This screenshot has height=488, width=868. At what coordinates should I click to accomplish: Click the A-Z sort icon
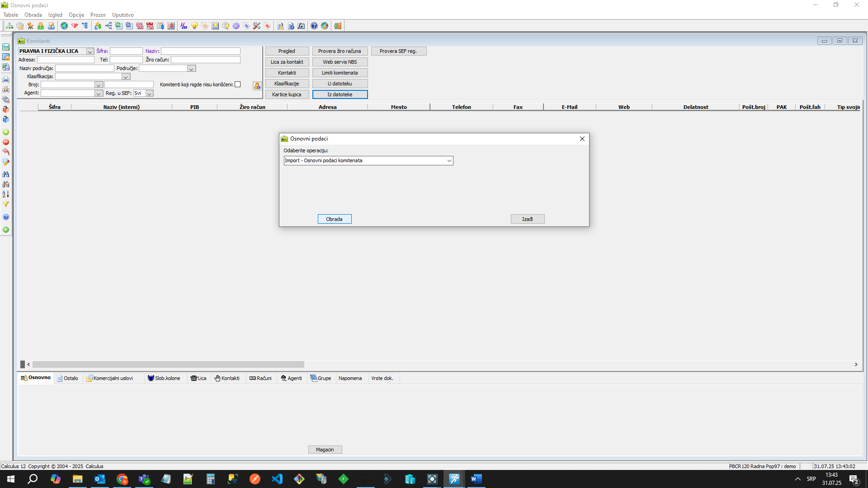point(6,194)
